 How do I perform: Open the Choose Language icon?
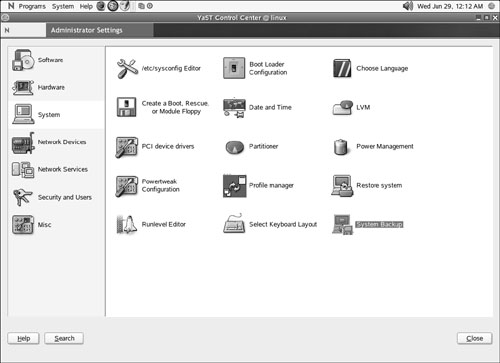(342, 68)
